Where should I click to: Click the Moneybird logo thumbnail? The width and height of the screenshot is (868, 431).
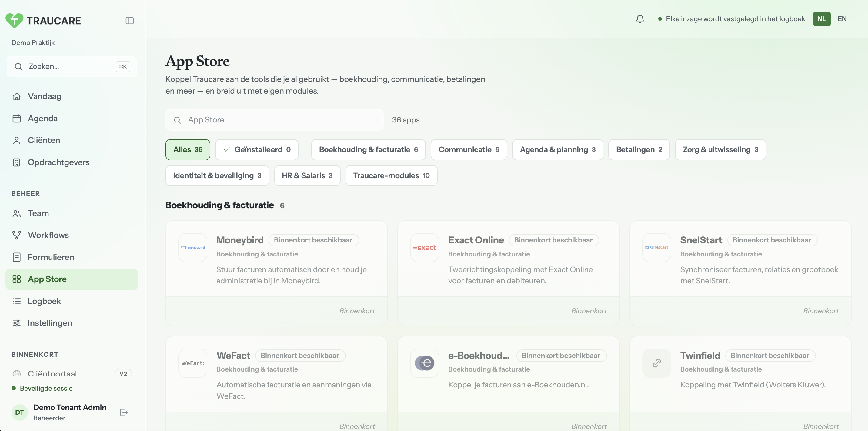pos(193,248)
